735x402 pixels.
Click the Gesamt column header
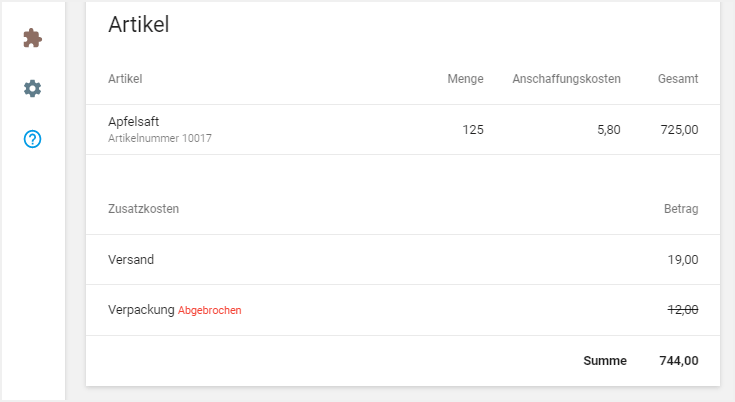point(678,79)
